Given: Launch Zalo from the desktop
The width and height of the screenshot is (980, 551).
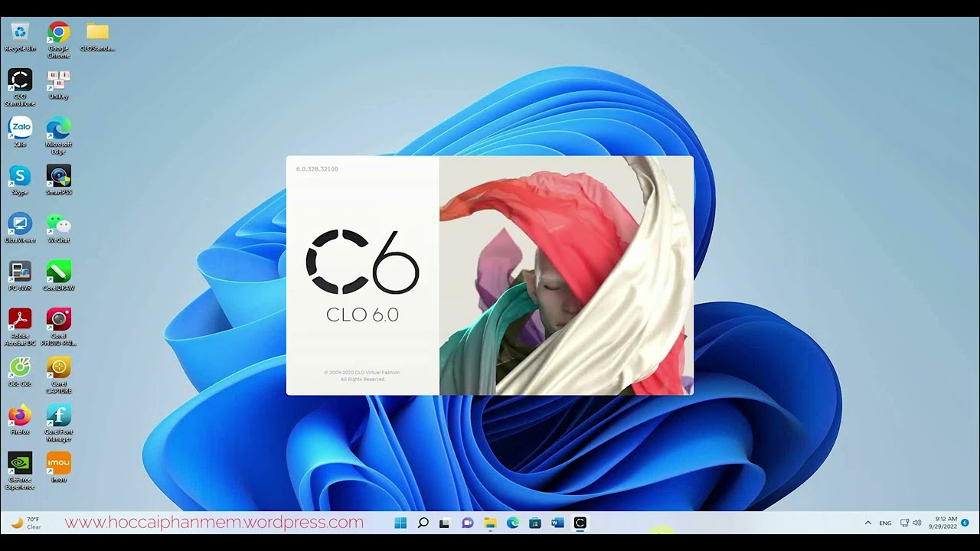Looking at the screenshot, I should (x=20, y=132).
